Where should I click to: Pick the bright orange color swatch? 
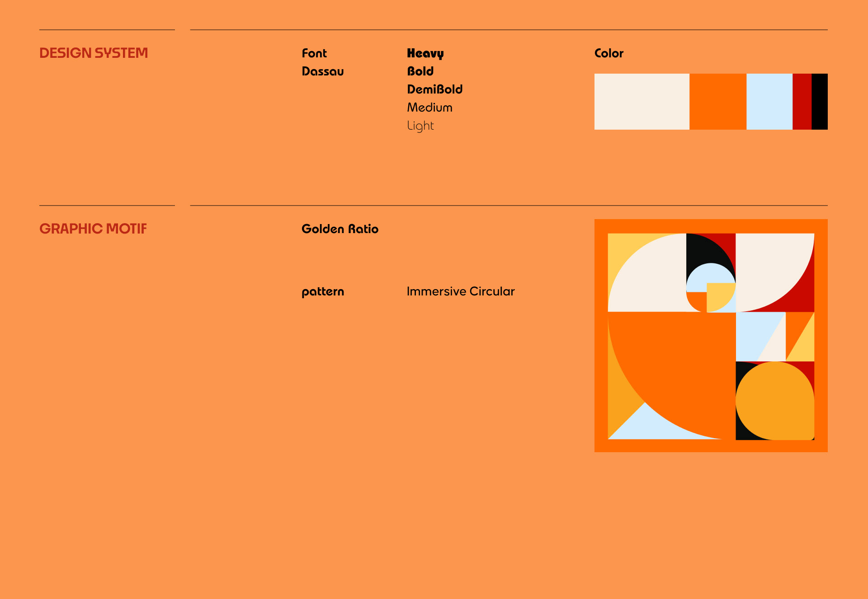[x=718, y=102]
